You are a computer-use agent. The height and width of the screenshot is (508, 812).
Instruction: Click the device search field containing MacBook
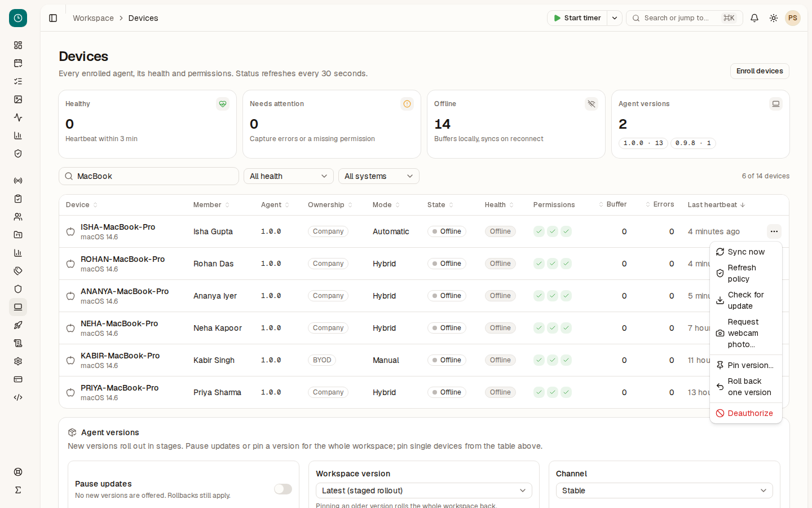pyautogui.click(x=149, y=176)
